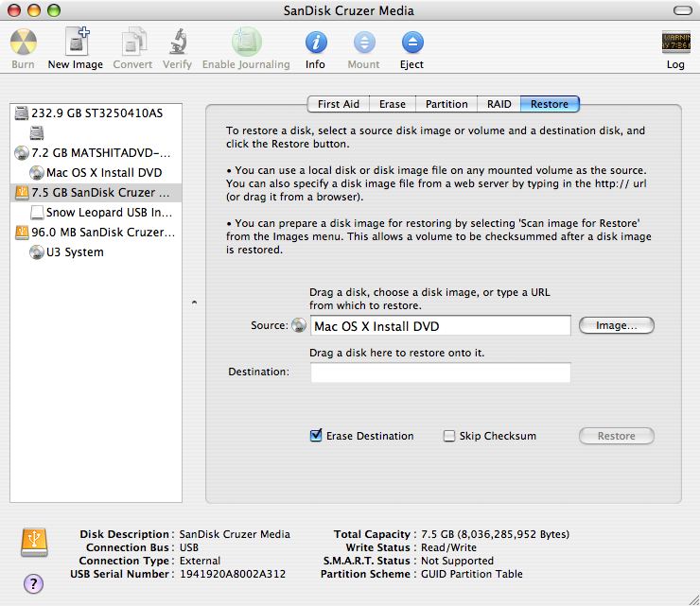
Task: Click the Write Status value Read/Write
Action: [448, 547]
